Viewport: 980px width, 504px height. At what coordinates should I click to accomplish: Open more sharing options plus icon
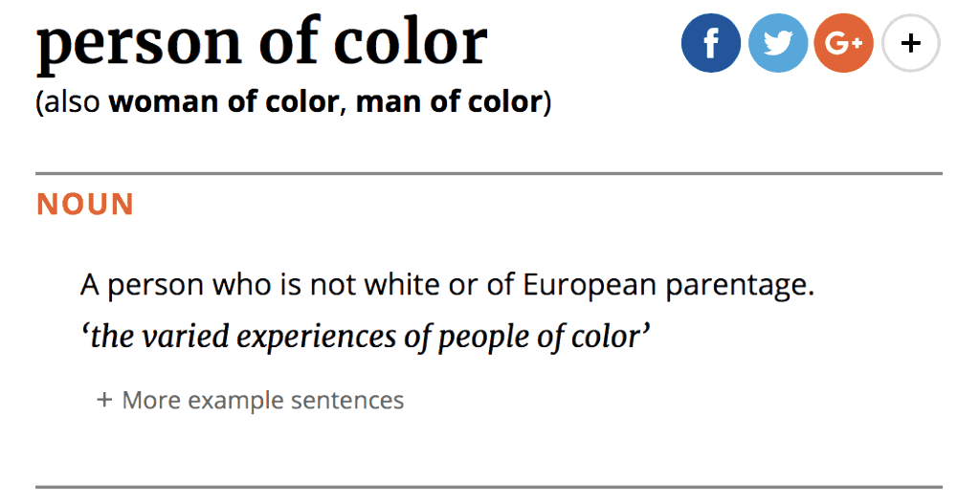coord(910,43)
